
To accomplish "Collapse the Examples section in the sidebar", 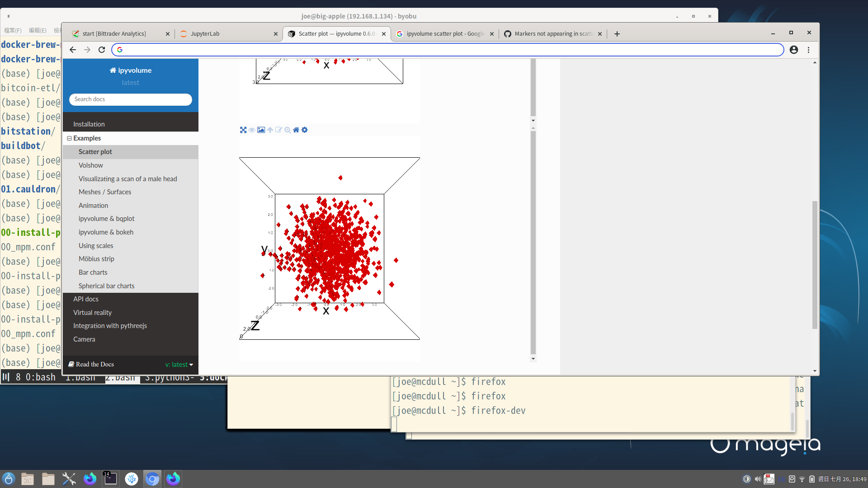I will (69, 138).
